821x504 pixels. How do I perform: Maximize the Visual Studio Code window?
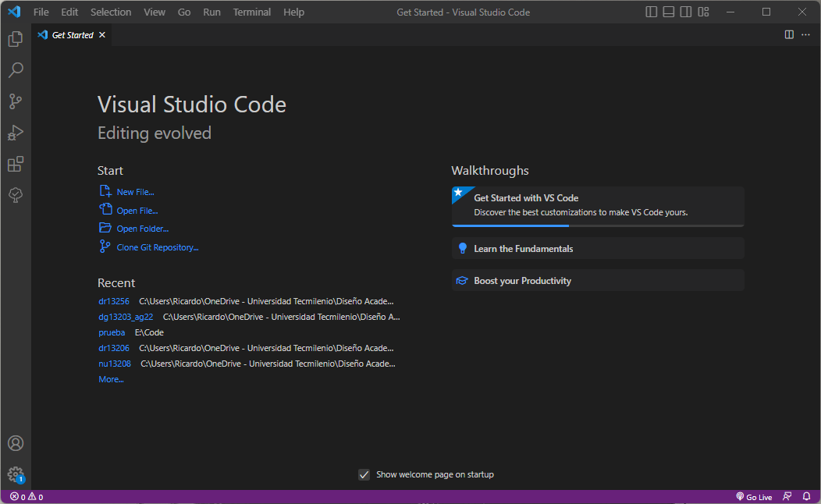click(x=766, y=12)
